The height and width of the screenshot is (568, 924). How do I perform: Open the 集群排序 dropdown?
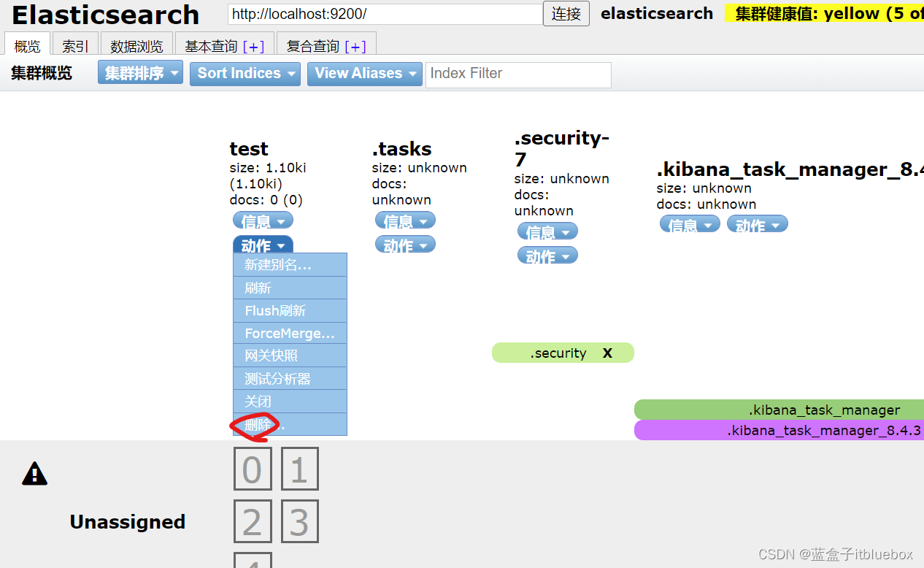[x=140, y=73]
